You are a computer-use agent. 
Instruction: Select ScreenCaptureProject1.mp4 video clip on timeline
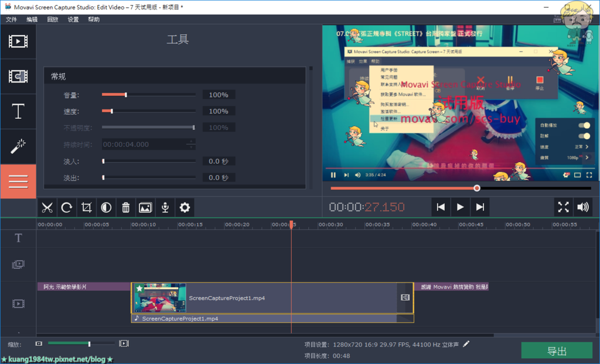coord(272,298)
